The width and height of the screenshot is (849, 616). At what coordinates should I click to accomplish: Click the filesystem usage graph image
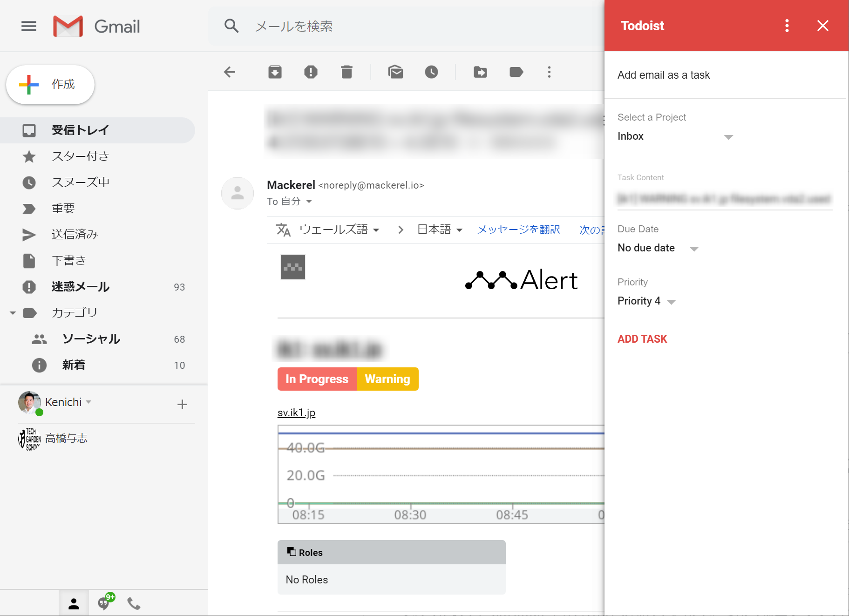tap(441, 474)
